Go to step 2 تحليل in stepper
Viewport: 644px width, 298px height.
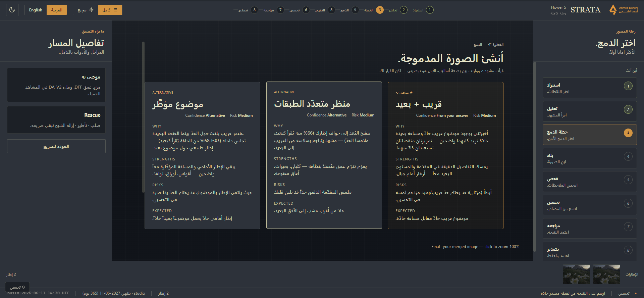[398, 10]
